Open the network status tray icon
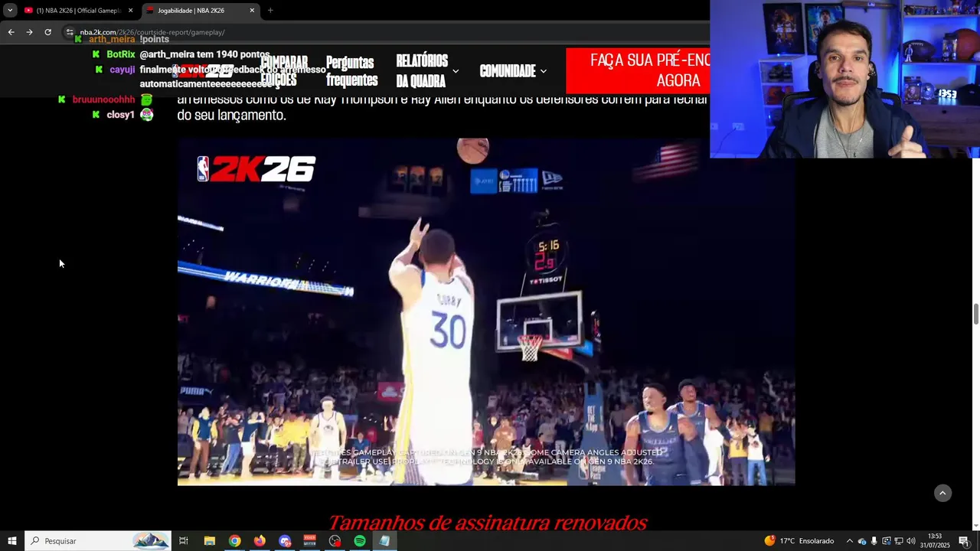The width and height of the screenshot is (980, 551). [x=898, y=541]
